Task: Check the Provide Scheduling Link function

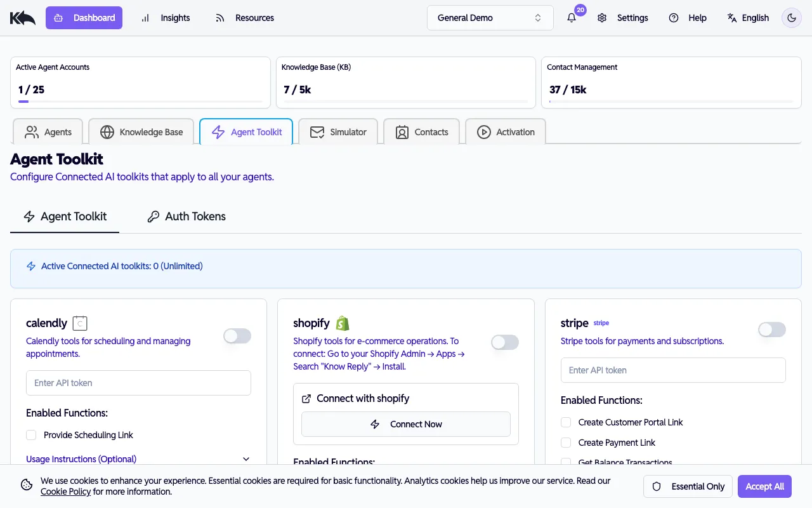Action: point(31,435)
